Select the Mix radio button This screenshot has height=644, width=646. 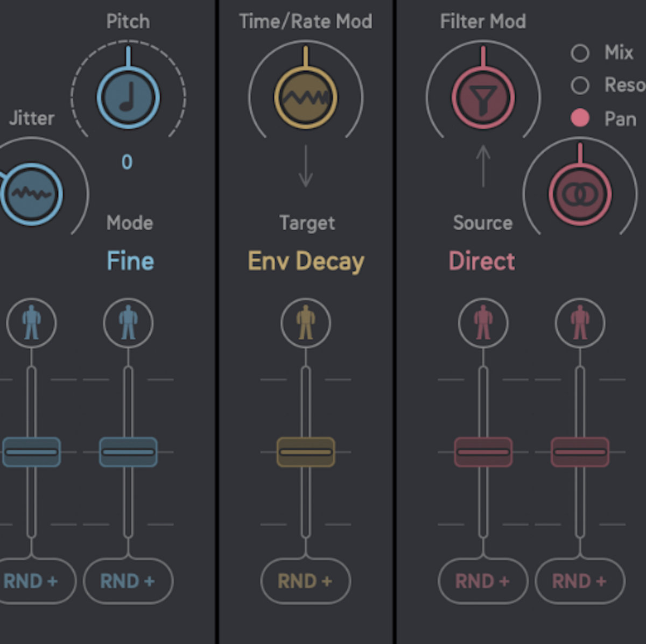(580, 53)
